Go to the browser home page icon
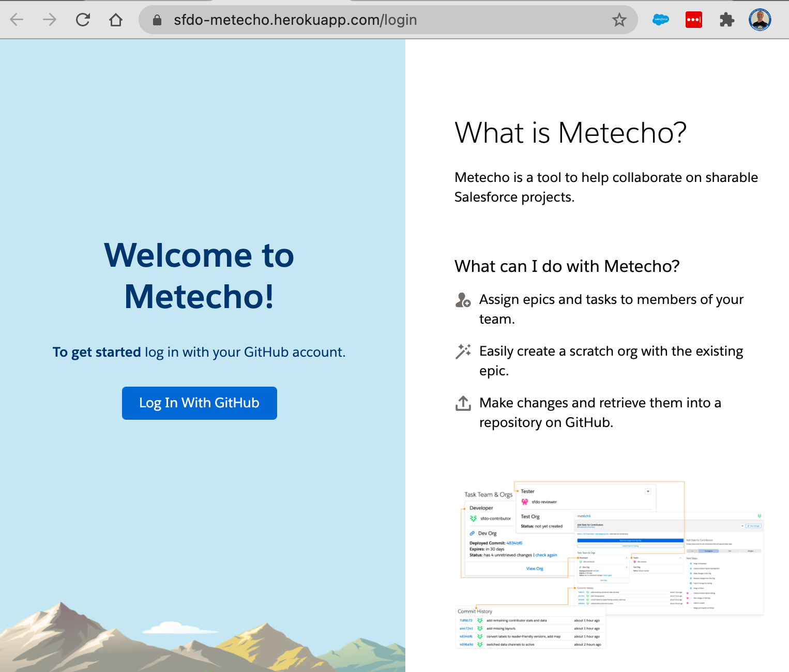This screenshot has height=672, width=789. point(116,20)
